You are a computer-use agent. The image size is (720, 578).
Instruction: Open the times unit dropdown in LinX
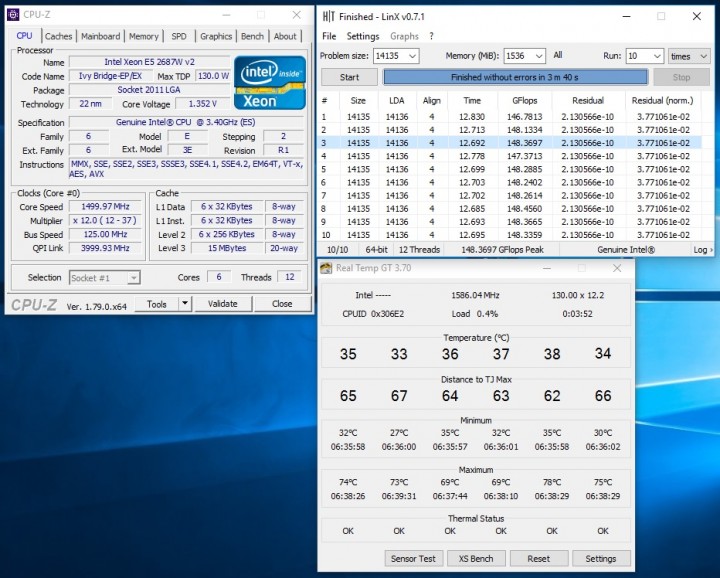click(689, 56)
